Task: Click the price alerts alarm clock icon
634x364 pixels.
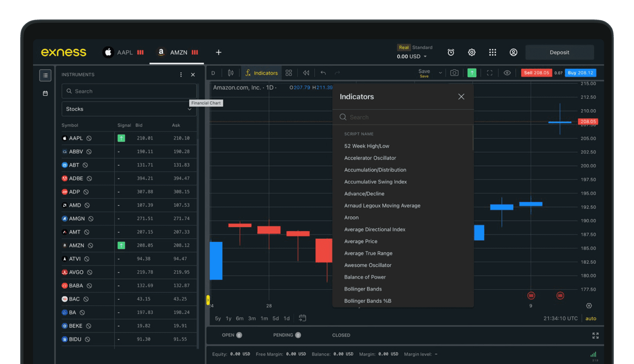Action: (x=451, y=53)
